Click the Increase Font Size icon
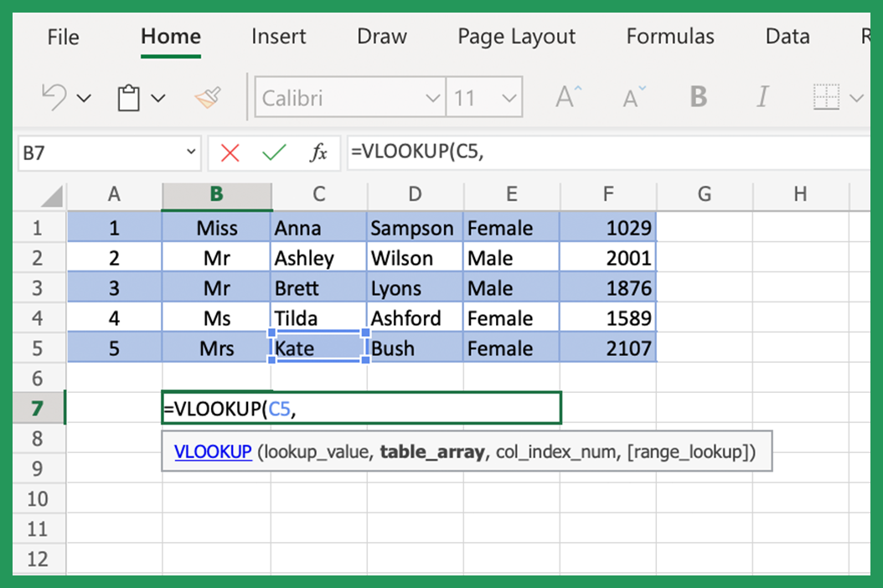883x588 pixels. [x=567, y=96]
